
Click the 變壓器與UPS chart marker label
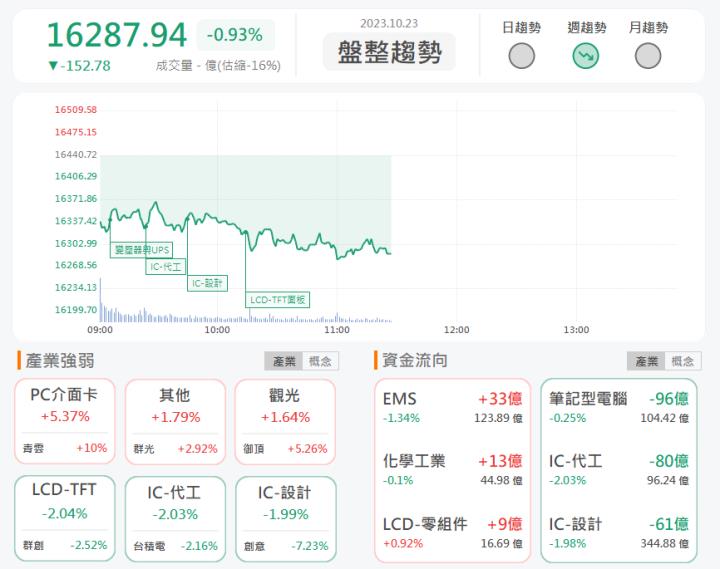142,249
